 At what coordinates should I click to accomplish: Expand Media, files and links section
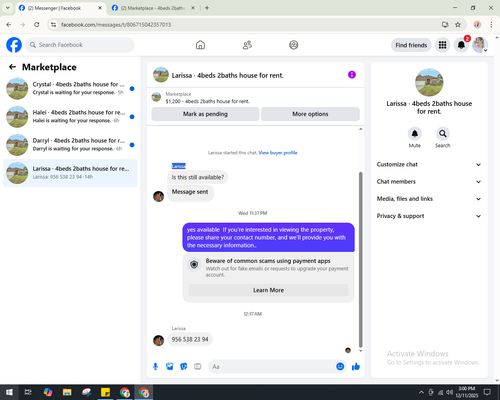(429, 199)
